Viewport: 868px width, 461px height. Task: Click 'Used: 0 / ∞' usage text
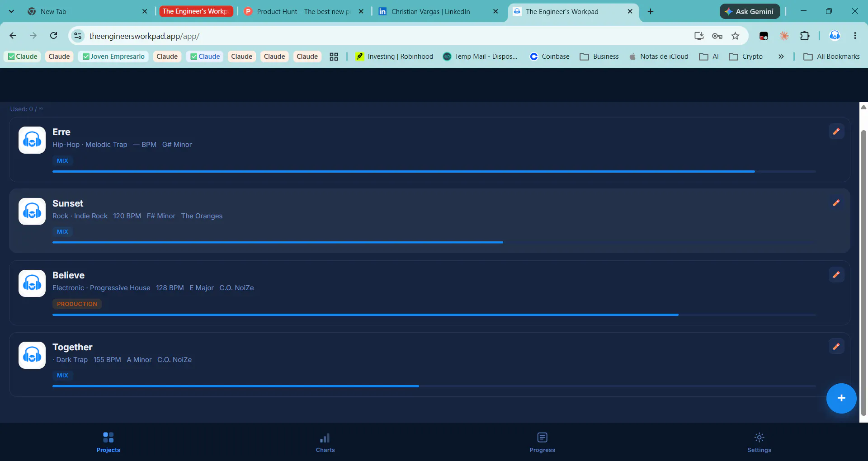pos(27,109)
